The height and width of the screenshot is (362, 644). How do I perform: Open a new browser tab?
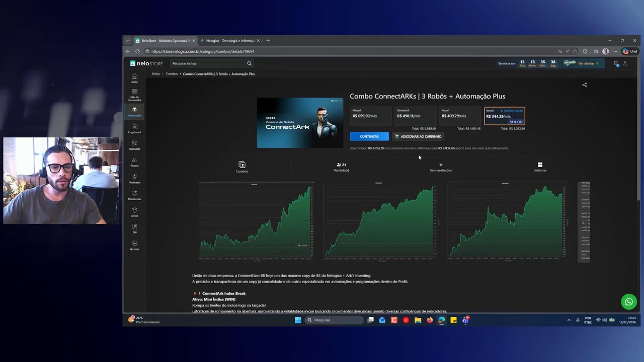point(268,41)
